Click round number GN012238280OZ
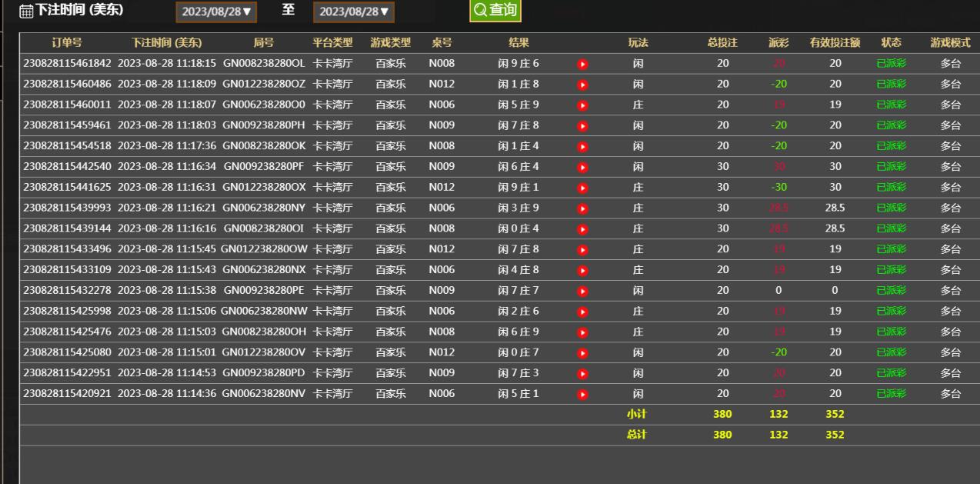This screenshot has height=484, width=980. (264, 84)
